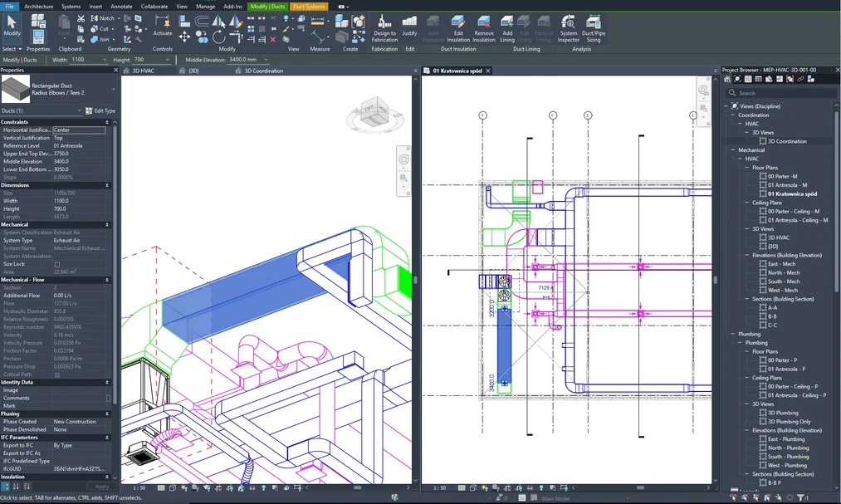Open the Width dropdown on the options bar
This screenshot has width=841, height=504.
pos(104,59)
